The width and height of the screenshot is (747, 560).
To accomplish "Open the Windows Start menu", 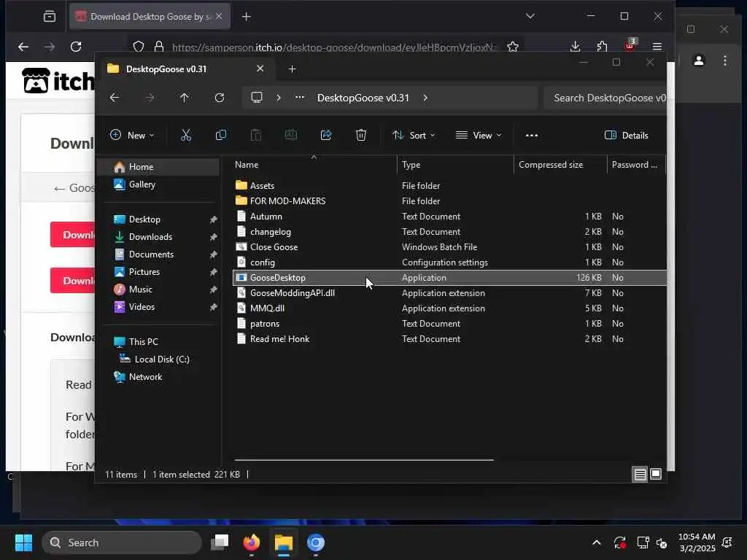I will point(23,542).
